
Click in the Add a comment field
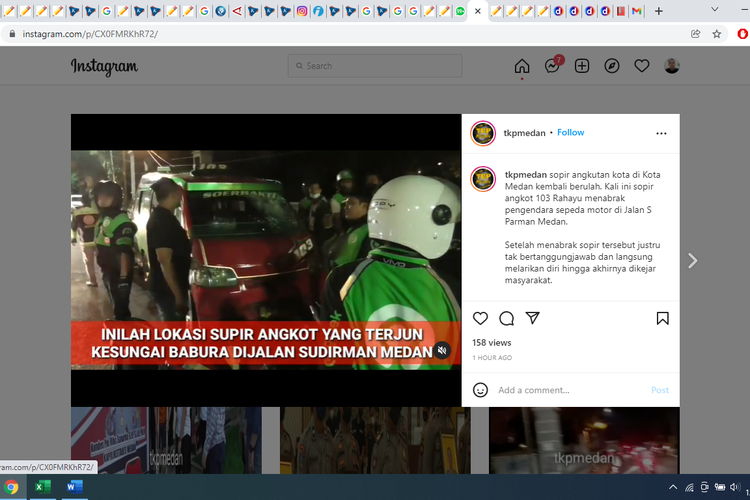(571, 390)
